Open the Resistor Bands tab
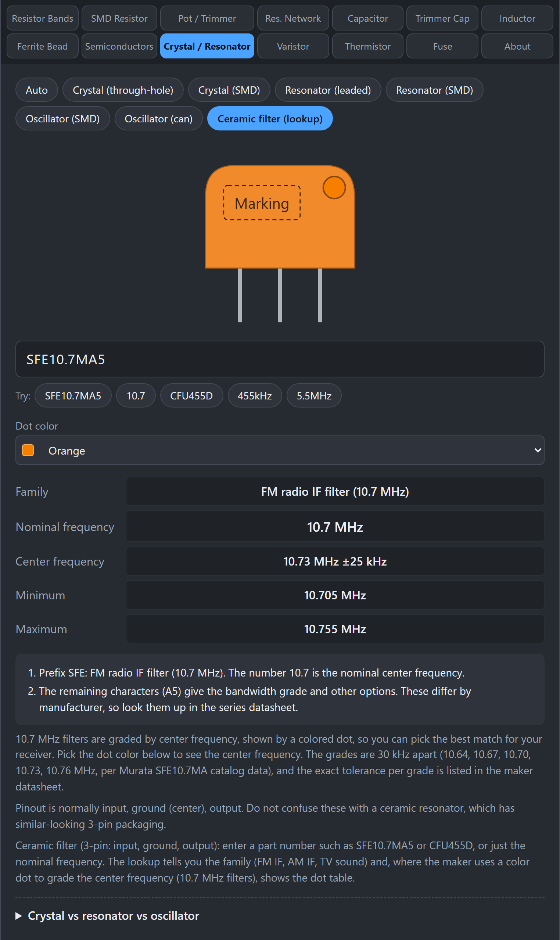Viewport: 560px width, 940px height. point(42,18)
